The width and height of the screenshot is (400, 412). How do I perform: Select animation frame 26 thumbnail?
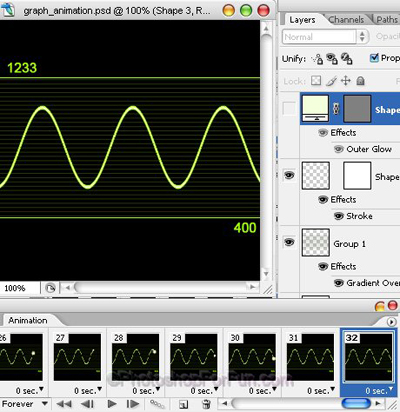21,357
